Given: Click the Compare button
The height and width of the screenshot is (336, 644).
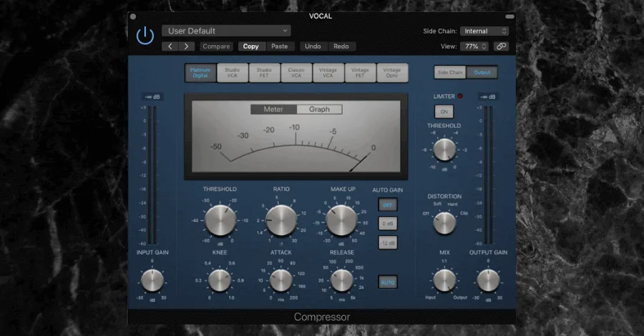Looking at the screenshot, I should point(216,46).
